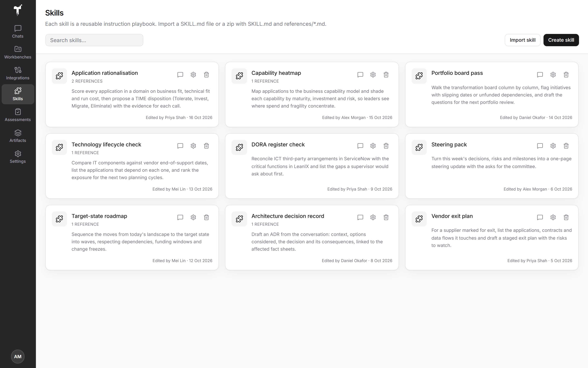The height and width of the screenshot is (368, 588).
Task: Delete the Target-state roadmap skill
Action: 206,217
